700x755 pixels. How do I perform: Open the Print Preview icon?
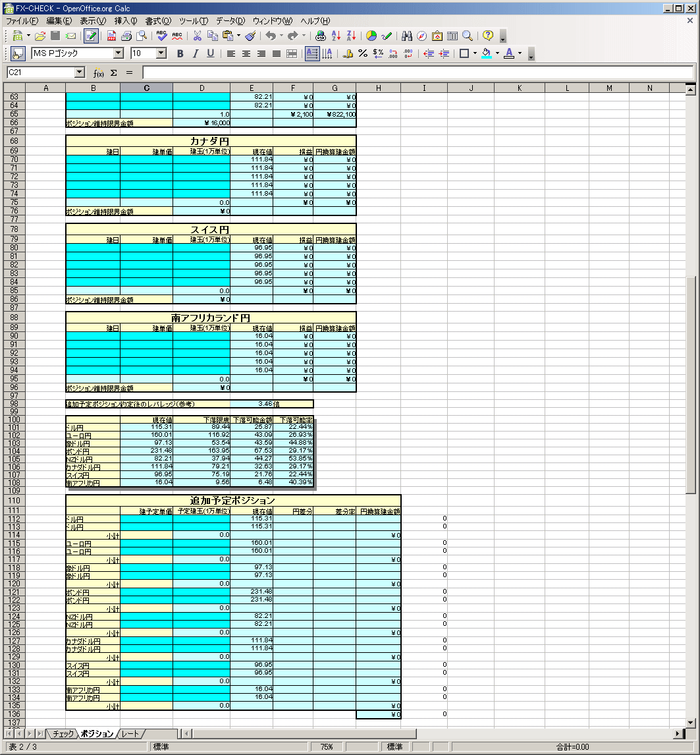(142, 36)
